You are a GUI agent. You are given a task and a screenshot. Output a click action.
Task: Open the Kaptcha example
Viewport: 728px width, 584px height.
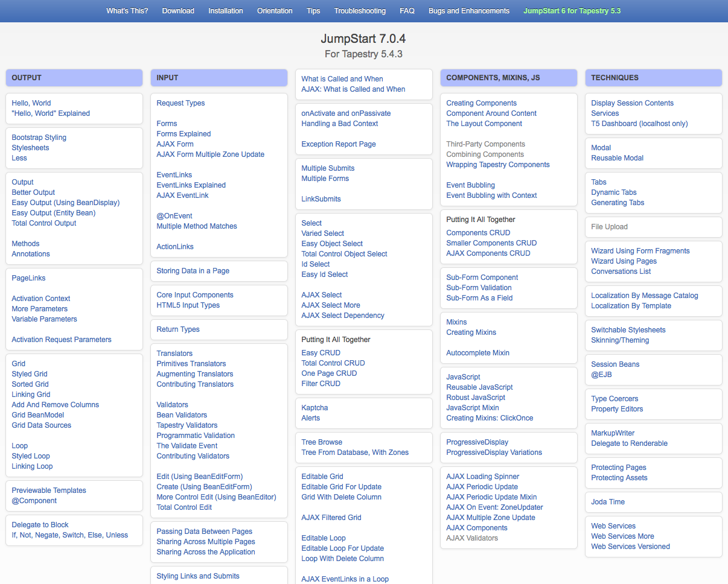[x=315, y=408]
